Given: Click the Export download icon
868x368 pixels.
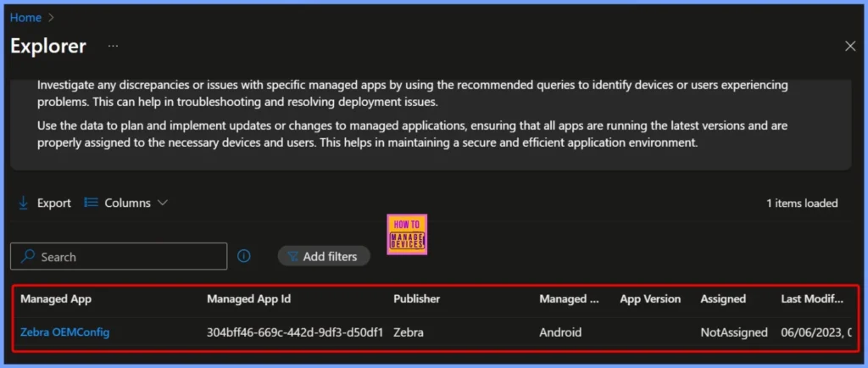Looking at the screenshot, I should click(23, 204).
